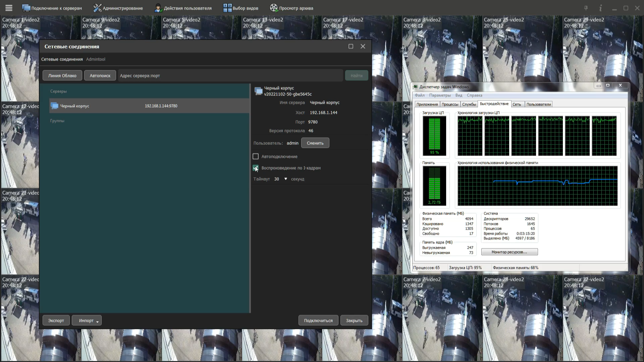The width and height of the screenshot is (644, 362).
Task: Enable the Автоподключение checkbox
Action: [x=256, y=157]
